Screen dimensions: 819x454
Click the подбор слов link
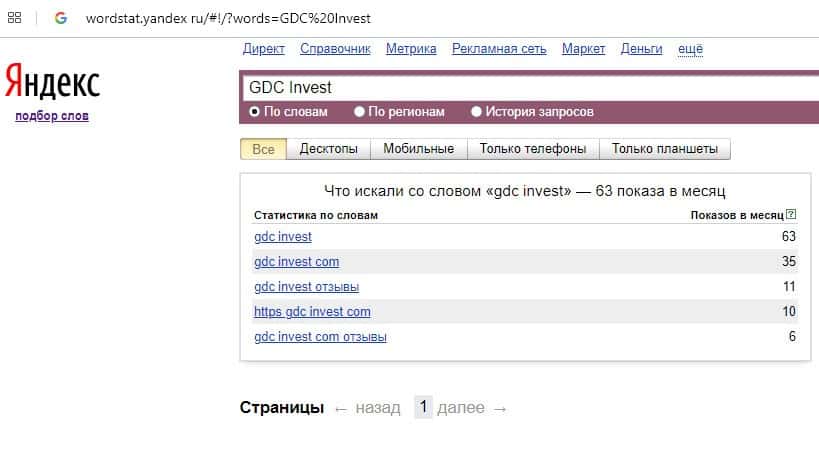click(52, 116)
